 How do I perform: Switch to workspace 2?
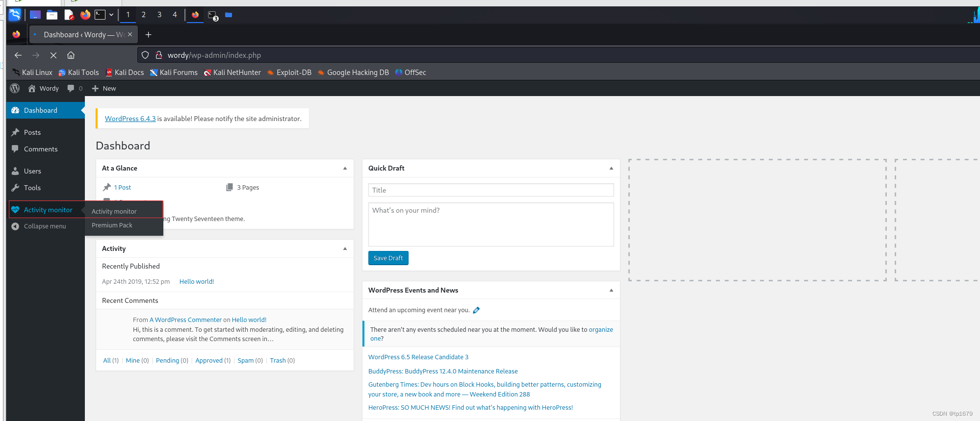(x=144, y=15)
